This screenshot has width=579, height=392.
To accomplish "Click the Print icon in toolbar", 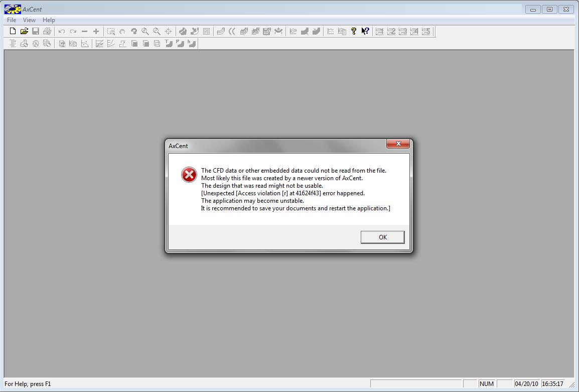I will click(47, 32).
